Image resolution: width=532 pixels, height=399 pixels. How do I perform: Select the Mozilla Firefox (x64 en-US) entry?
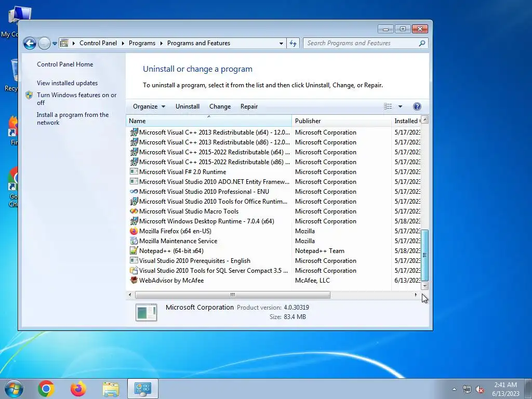coord(175,231)
